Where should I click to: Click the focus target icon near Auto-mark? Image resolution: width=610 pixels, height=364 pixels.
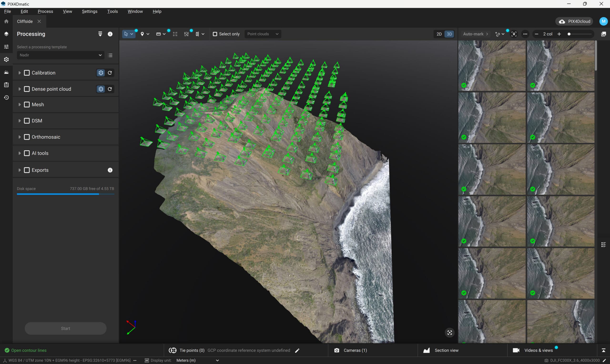coord(514,34)
